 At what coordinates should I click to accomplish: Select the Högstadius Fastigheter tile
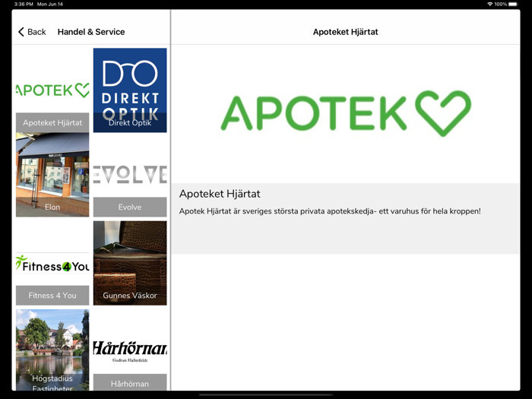click(x=52, y=350)
